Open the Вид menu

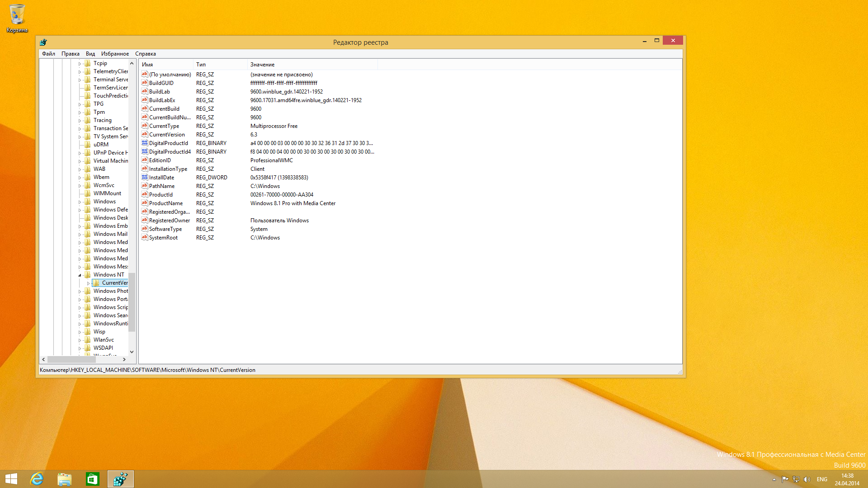coord(90,54)
